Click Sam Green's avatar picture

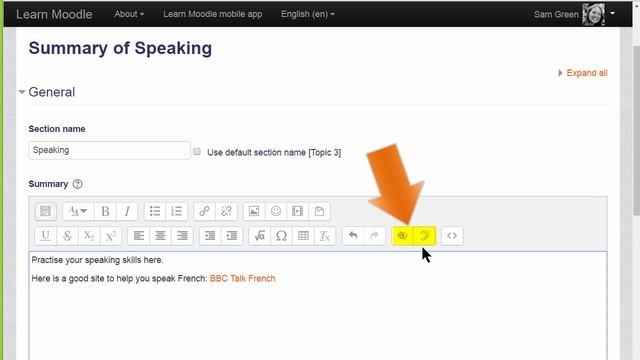[x=593, y=14]
